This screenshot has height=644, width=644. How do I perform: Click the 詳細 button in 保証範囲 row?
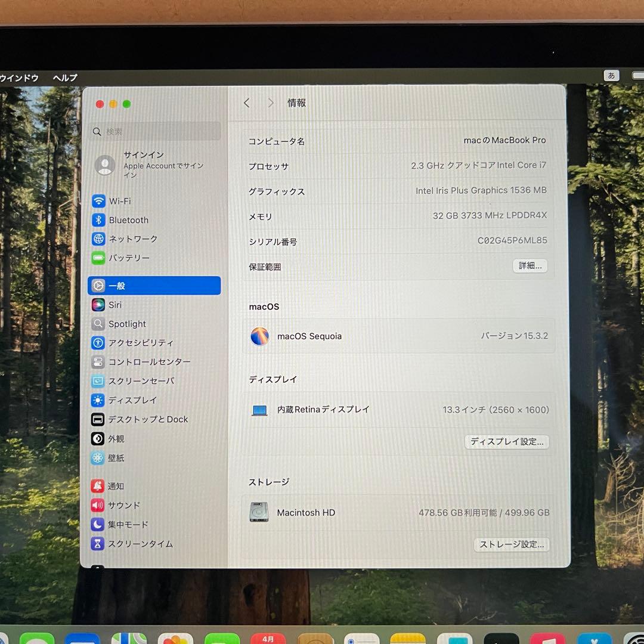(530, 266)
